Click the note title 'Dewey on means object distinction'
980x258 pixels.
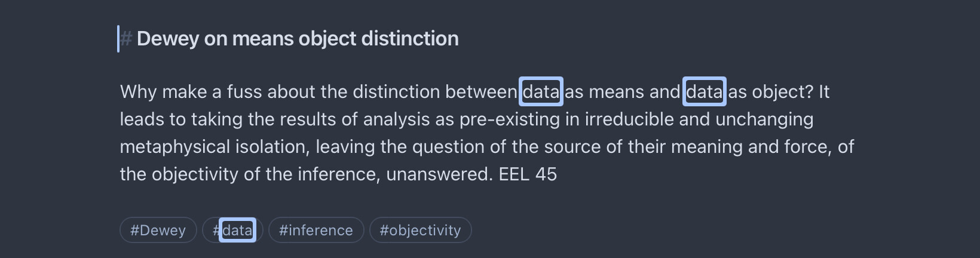click(x=298, y=39)
